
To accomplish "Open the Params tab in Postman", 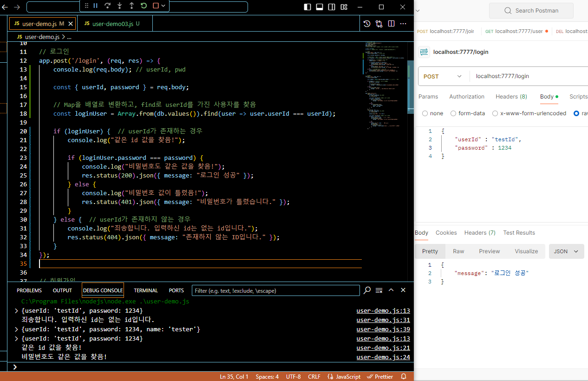I will pyautogui.click(x=428, y=97).
